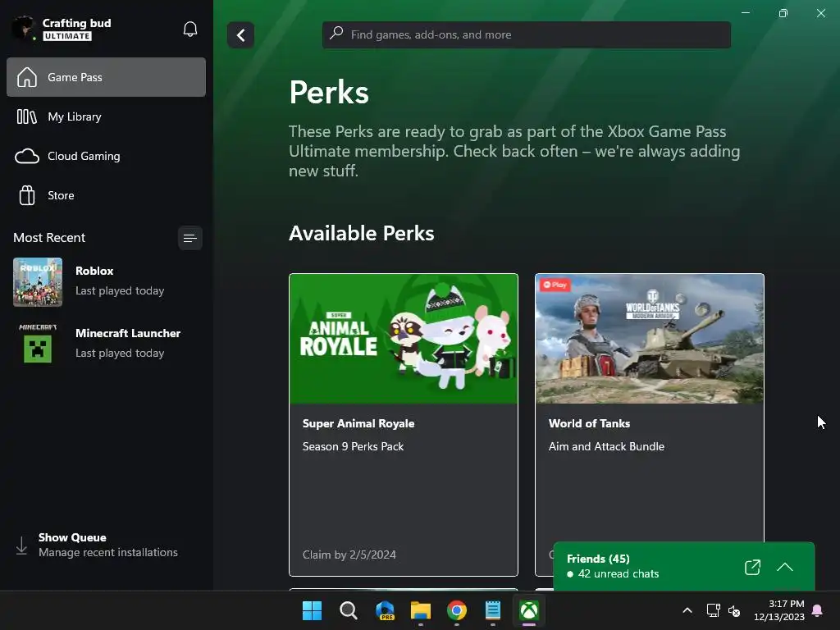The width and height of the screenshot is (840, 630).
Task: Launch the Edge Preview browser from taskbar
Action: 385,610
